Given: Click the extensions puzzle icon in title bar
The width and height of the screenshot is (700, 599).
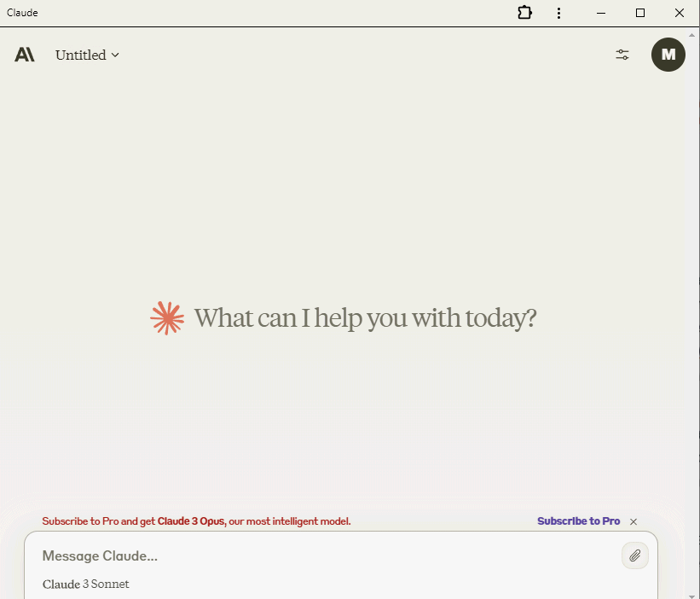Looking at the screenshot, I should pos(524,13).
